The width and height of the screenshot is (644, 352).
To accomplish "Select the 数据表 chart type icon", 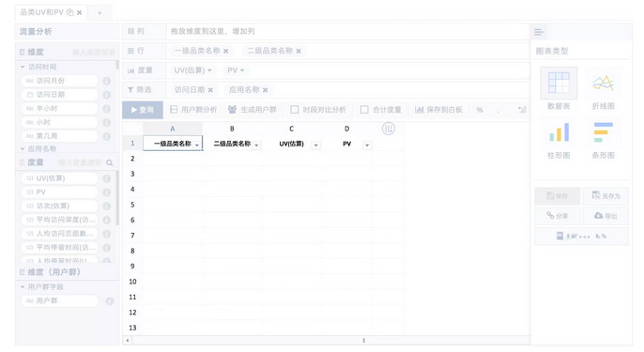I will [x=559, y=83].
